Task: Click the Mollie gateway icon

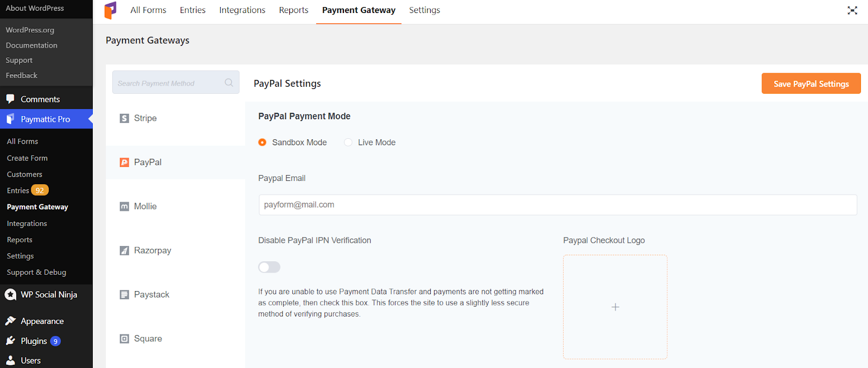Action: [x=124, y=206]
